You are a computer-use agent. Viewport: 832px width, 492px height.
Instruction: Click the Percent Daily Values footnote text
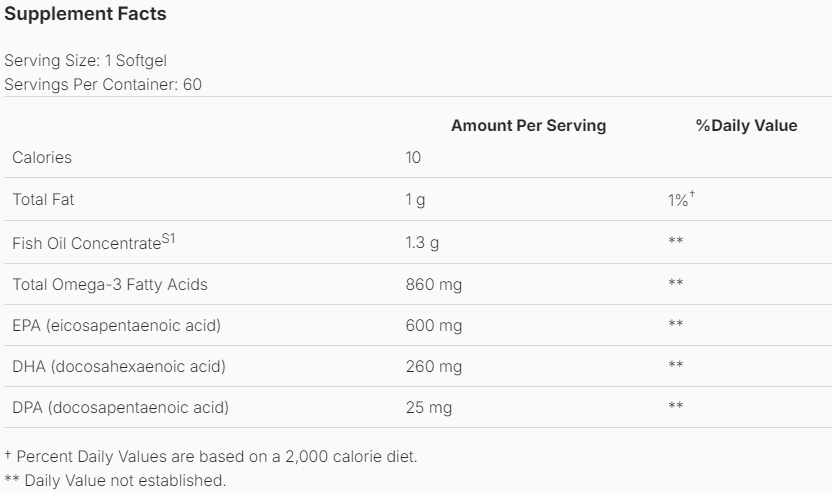(x=211, y=456)
